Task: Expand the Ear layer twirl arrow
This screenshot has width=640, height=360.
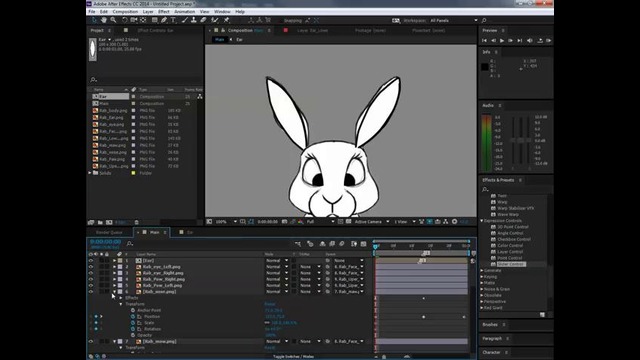Action: tap(115, 260)
